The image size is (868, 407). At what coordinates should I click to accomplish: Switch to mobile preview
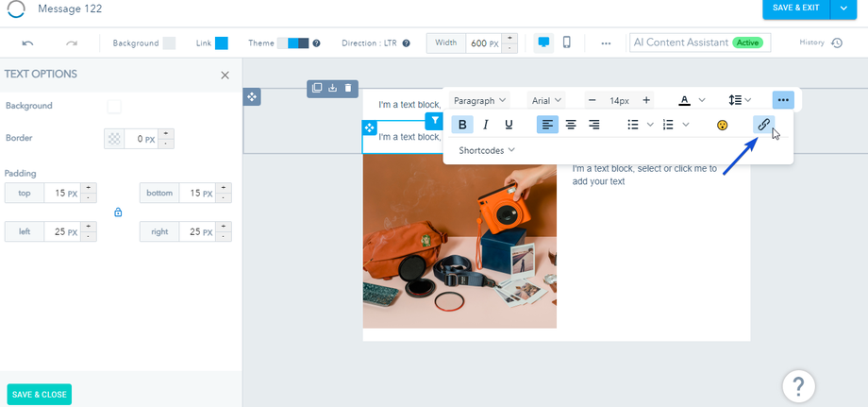pyautogui.click(x=567, y=42)
